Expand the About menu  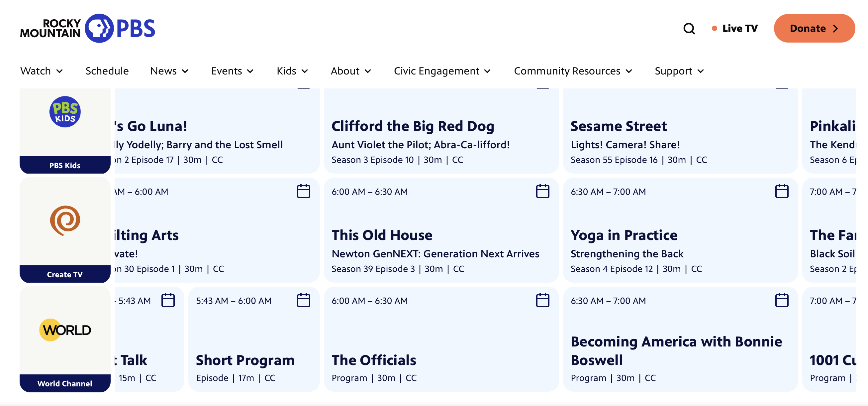351,71
